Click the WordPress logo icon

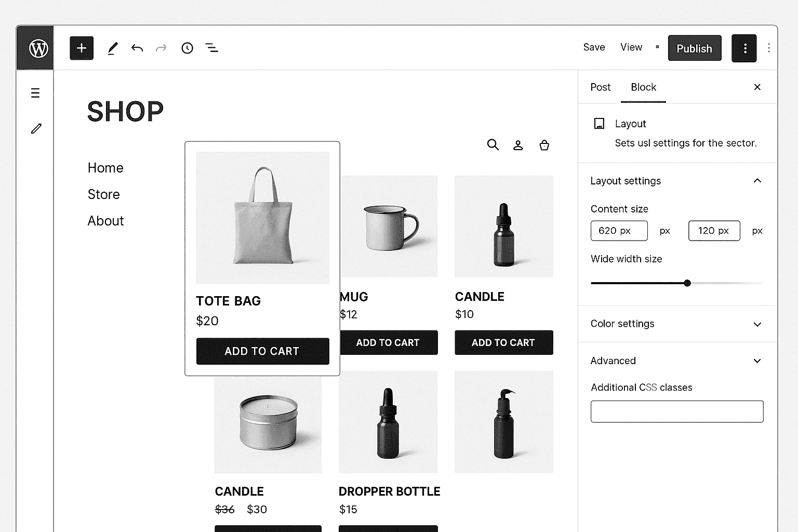(x=38, y=48)
